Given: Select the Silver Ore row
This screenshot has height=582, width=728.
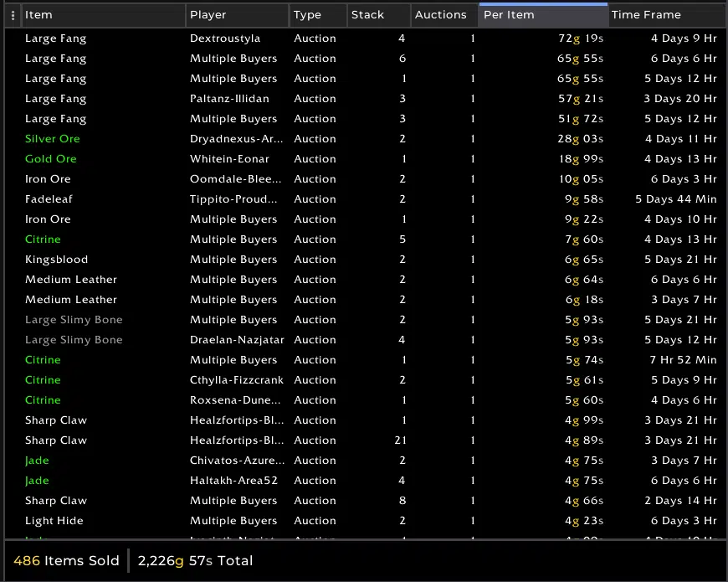Looking at the screenshot, I should pyautogui.click(x=53, y=139).
